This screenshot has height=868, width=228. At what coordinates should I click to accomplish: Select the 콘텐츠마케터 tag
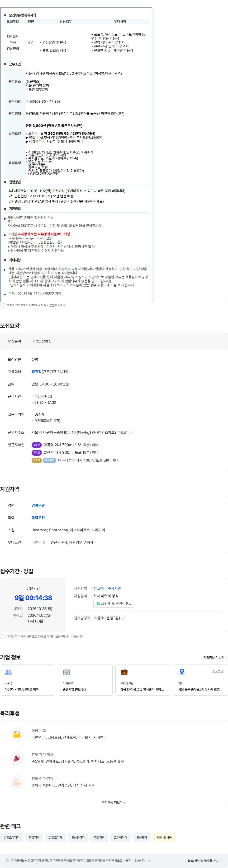pyautogui.click(x=11, y=838)
